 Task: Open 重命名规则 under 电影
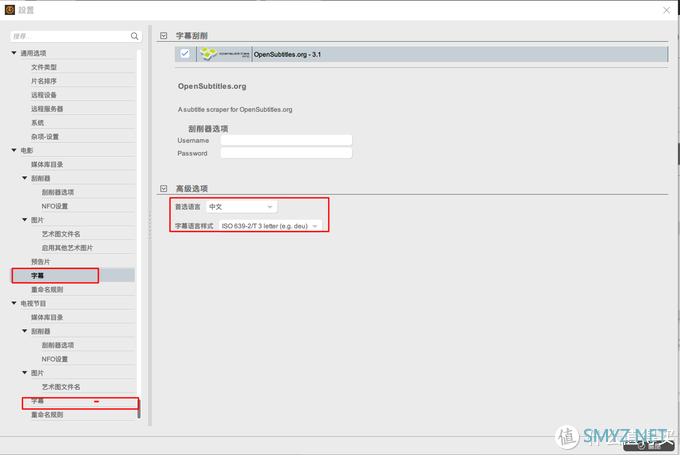tap(47, 289)
